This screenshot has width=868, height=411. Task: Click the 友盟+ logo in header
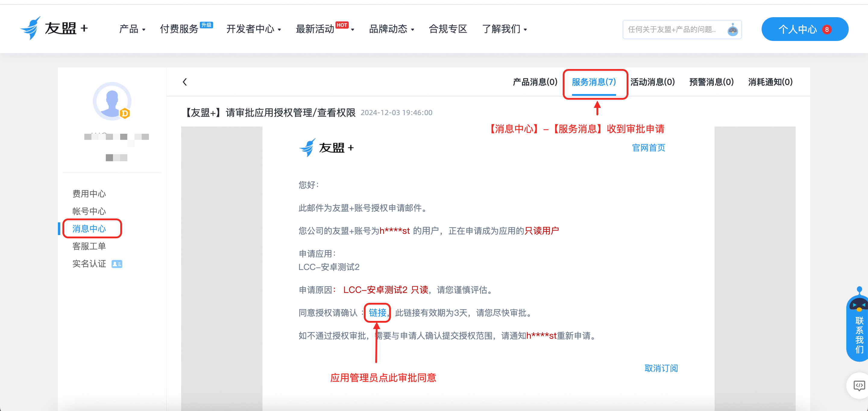click(x=54, y=28)
